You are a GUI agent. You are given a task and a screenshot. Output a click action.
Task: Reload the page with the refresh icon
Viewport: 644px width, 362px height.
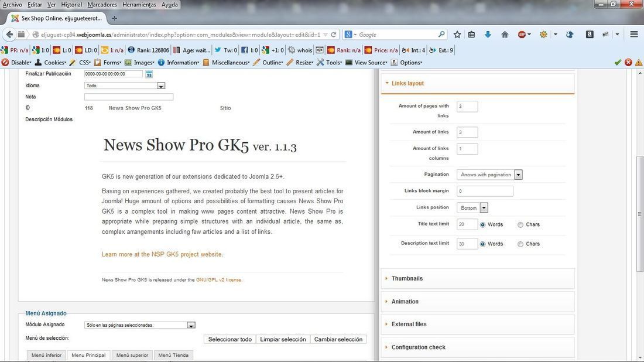click(334, 35)
